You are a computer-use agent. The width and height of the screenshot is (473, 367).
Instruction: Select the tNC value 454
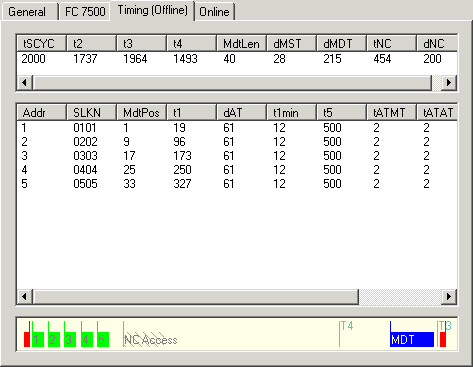[x=382, y=59]
